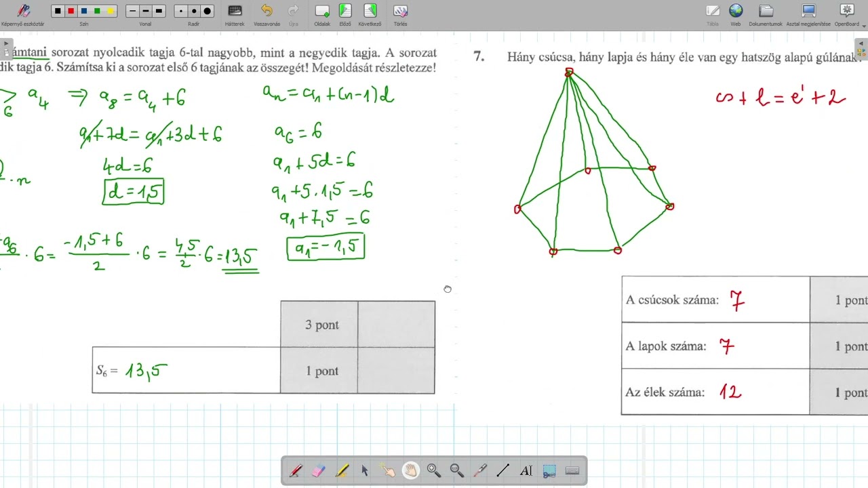This screenshot has height=488, width=868.
Task: Click the hand-drawn hexagonal pyramid apex
Action: coord(569,72)
